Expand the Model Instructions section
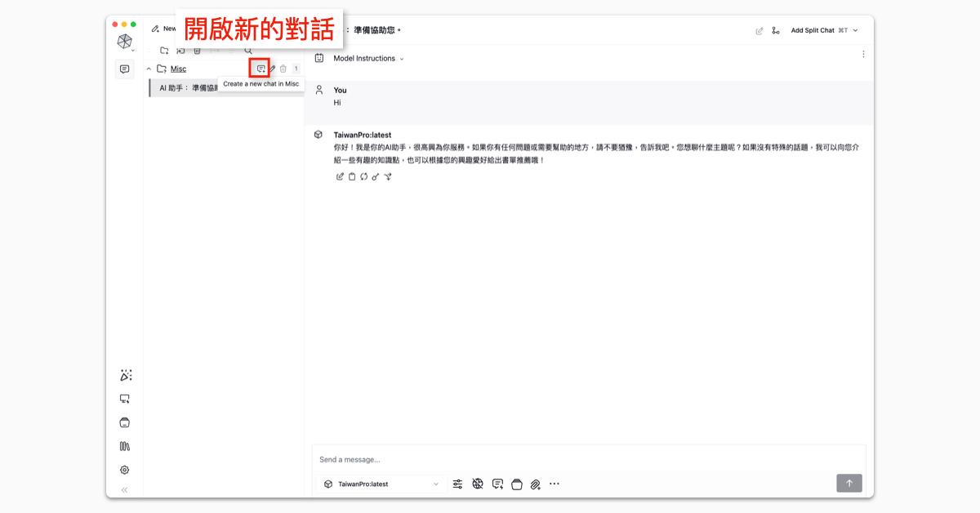Screen dimensions: 980x513 click(x=368, y=58)
